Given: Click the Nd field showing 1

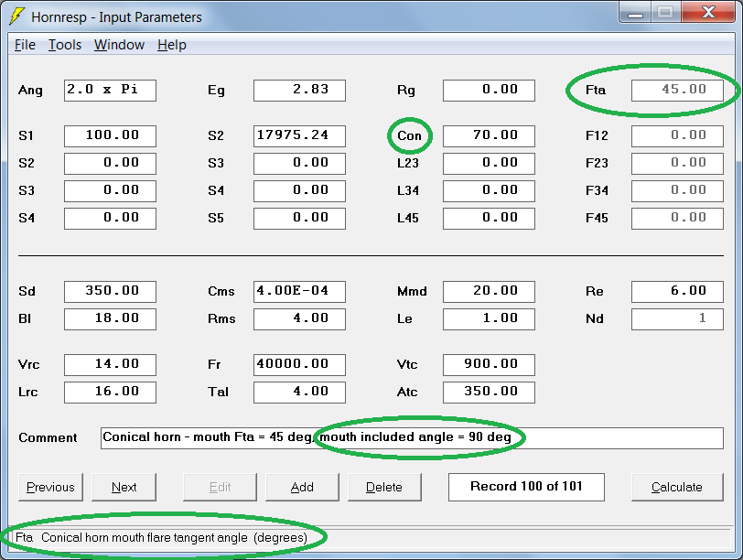Looking at the screenshot, I should pyautogui.click(x=677, y=318).
